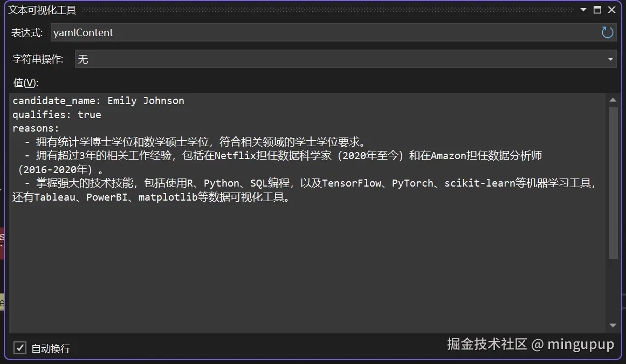The image size is (626, 364).
Task: Click the qualifies: true line in the viewer
Action: coord(57,114)
